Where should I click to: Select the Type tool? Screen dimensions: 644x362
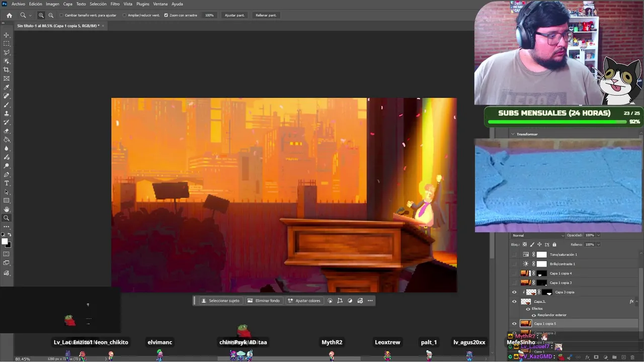click(7, 183)
